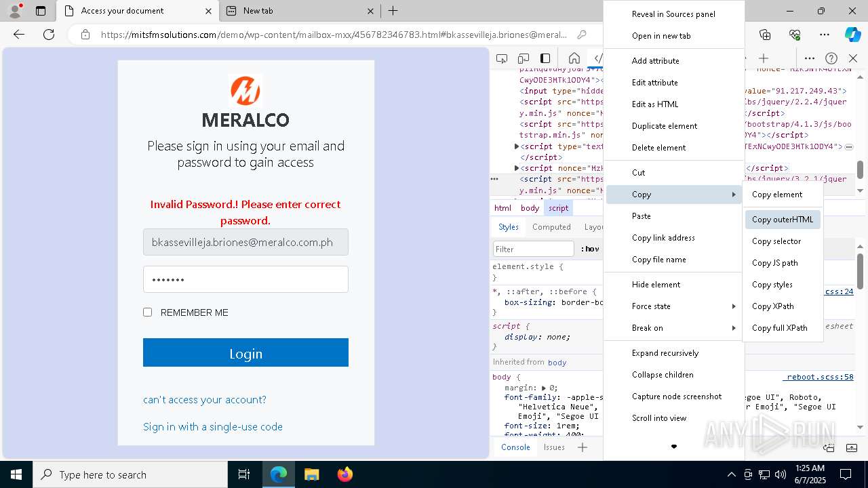The image size is (868, 488).
Task: Toggle the DevTools activity bar icon
Action: click(x=545, y=58)
